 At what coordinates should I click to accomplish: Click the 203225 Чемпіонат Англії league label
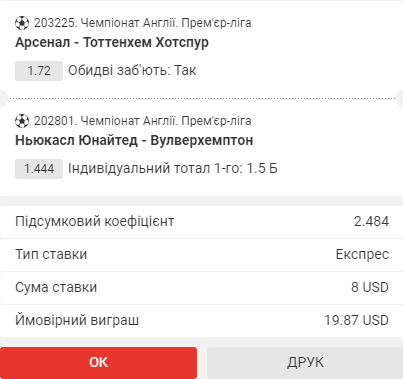coord(143,23)
